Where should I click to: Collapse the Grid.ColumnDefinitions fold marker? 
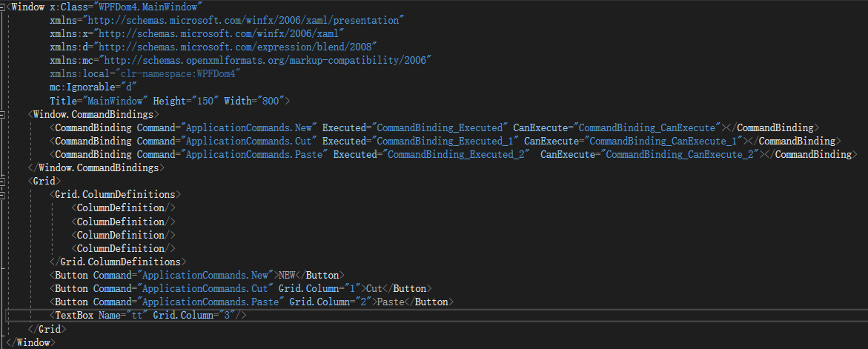click(x=4, y=194)
